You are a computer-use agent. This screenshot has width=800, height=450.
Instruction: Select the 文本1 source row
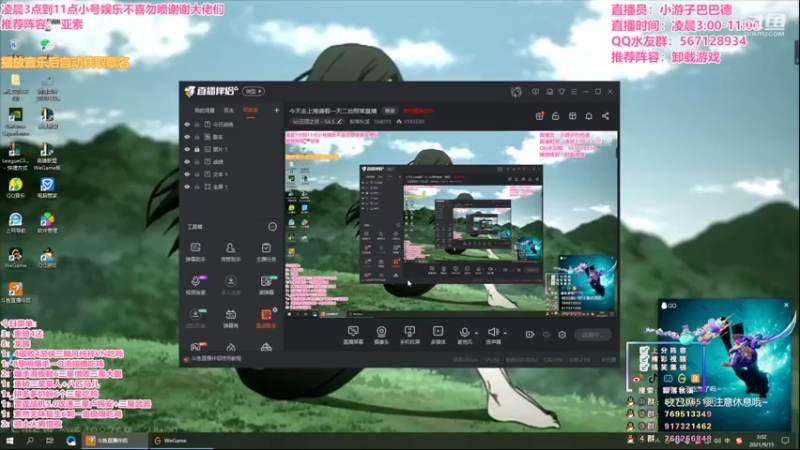(x=232, y=174)
